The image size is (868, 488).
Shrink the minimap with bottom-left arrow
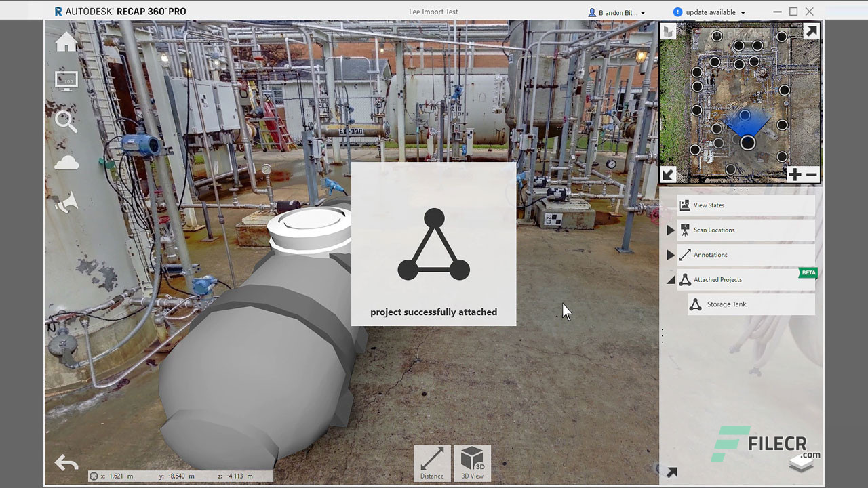tap(668, 174)
